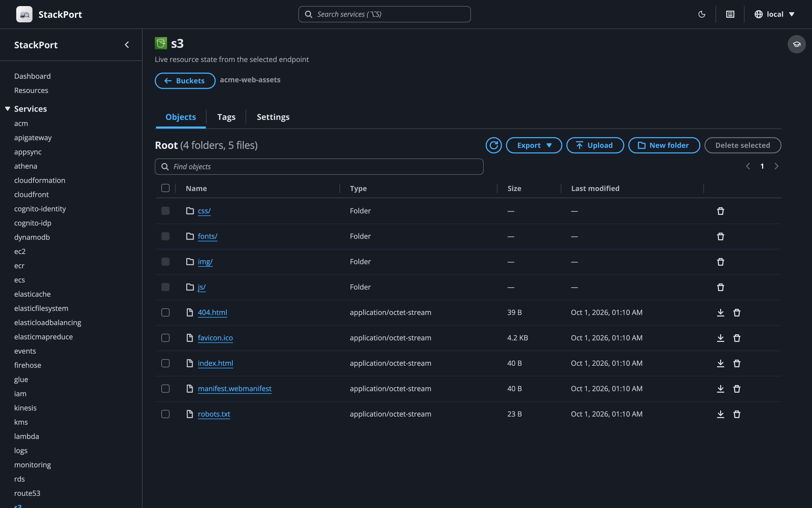Screen dimensions: 812x508
Task: Switch to the Settings tab
Action: [273, 117]
